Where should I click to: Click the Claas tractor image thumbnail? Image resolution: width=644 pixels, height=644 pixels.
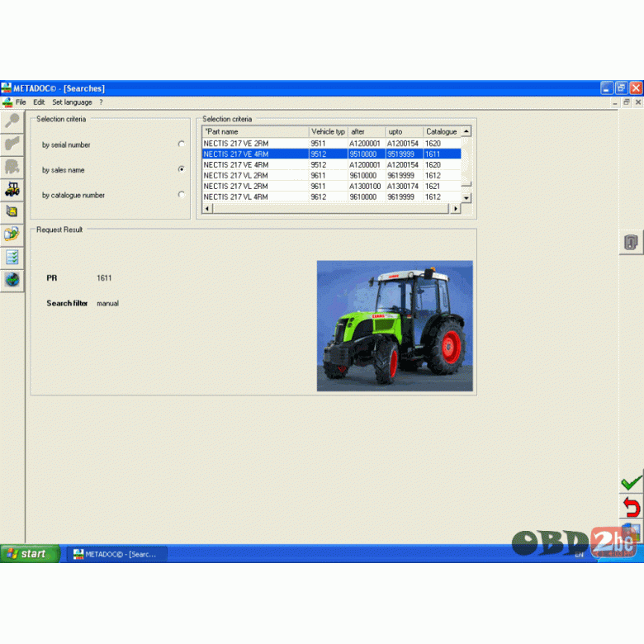(395, 325)
